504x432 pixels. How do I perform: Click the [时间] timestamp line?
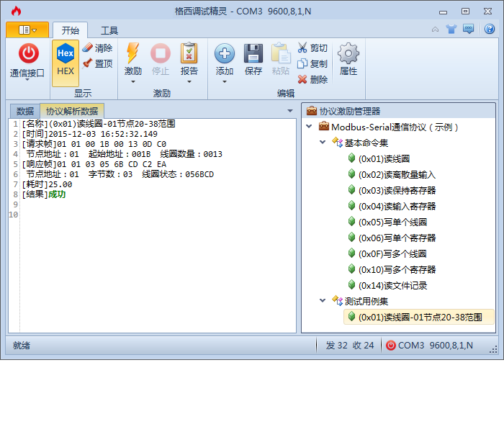tap(90, 134)
